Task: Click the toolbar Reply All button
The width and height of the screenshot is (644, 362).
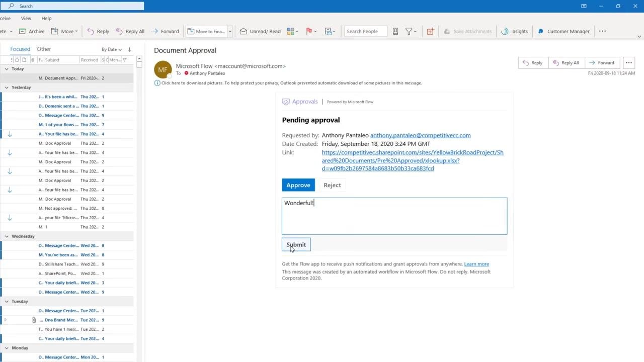Action: pos(130,31)
